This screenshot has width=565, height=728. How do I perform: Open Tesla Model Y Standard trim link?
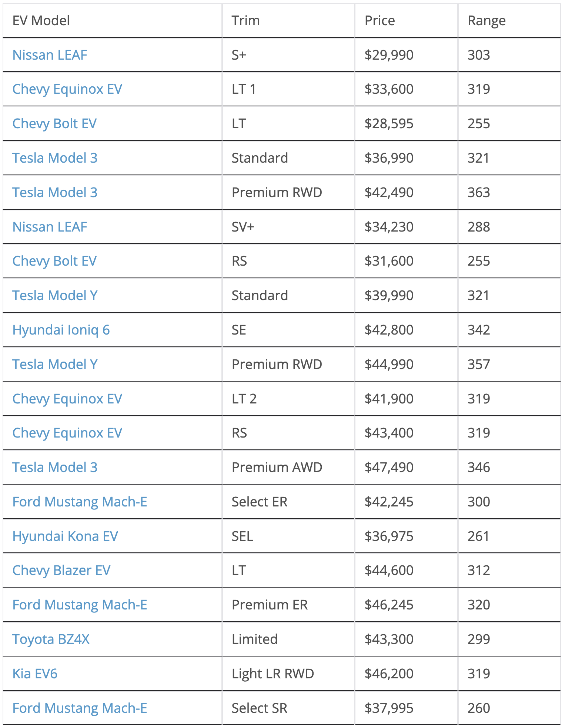point(55,296)
